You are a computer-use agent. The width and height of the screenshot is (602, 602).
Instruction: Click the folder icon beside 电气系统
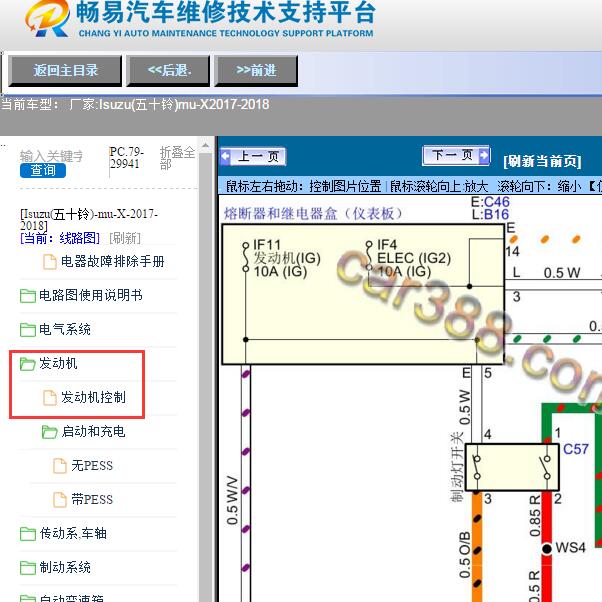(28, 330)
